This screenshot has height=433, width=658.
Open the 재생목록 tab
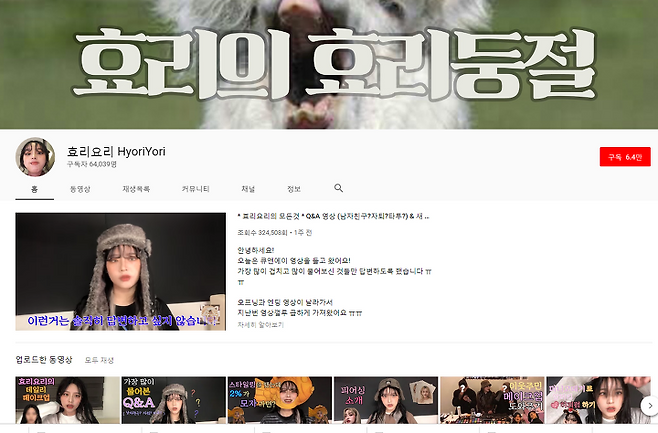coord(136,189)
